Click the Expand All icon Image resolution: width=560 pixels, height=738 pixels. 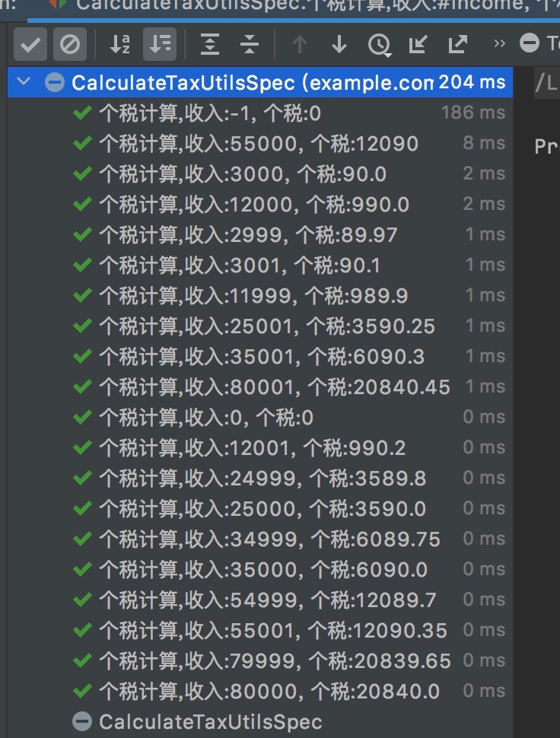[209, 45]
